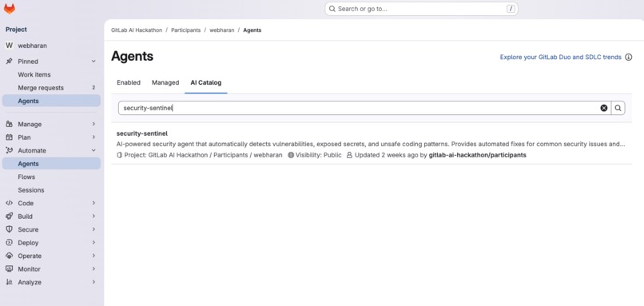
Task: Click the Project heading in sidebar
Action: click(x=16, y=30)
